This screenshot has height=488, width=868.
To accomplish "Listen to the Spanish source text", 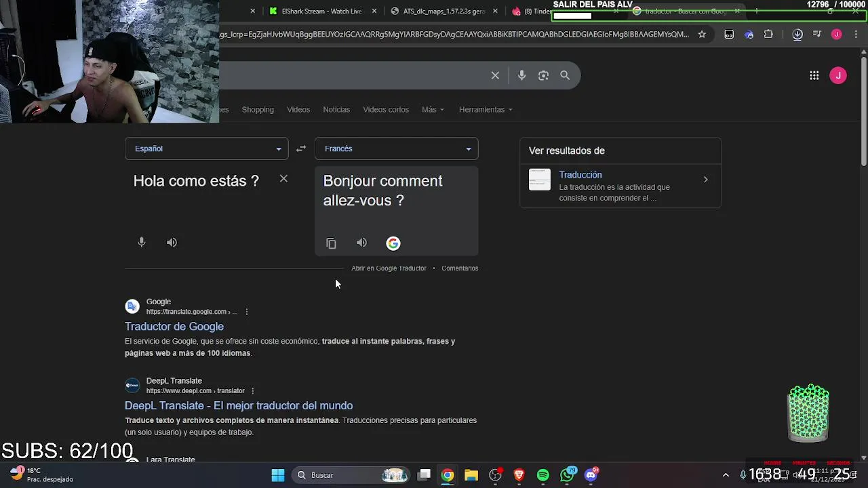I will 172,242.
